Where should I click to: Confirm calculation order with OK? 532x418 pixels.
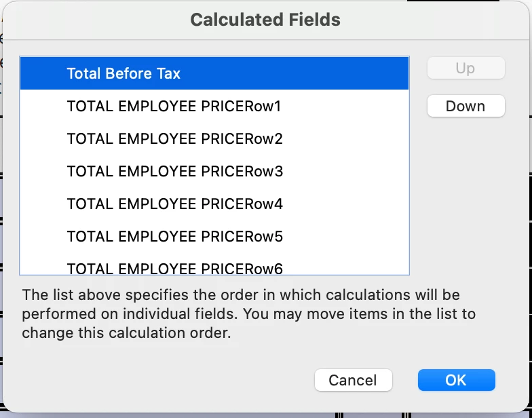click(456, 380)
